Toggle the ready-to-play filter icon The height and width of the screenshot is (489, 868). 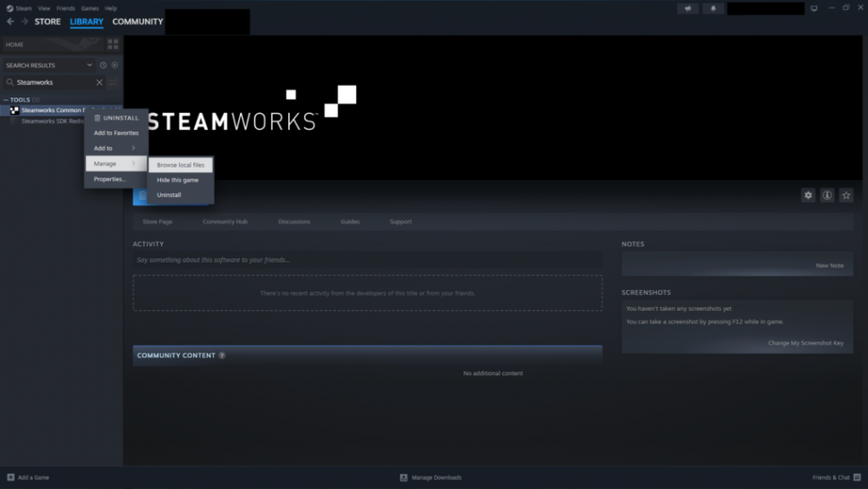[115, 65]
